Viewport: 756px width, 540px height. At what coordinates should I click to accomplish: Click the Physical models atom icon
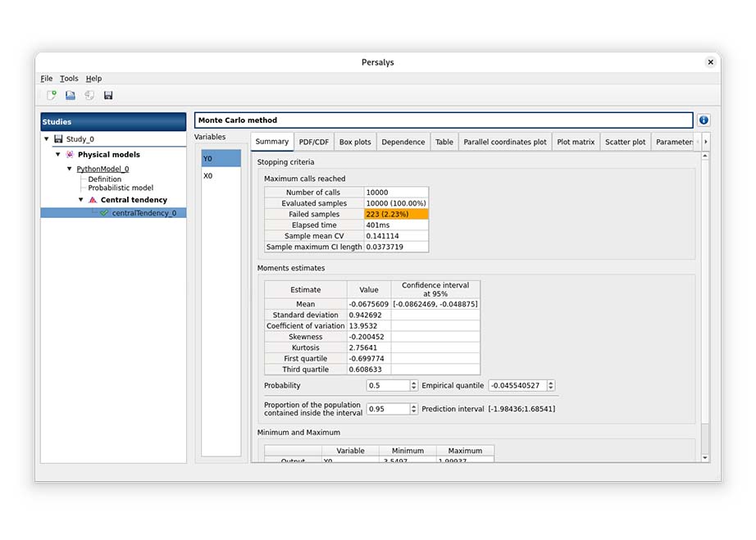tap(70, 155)
